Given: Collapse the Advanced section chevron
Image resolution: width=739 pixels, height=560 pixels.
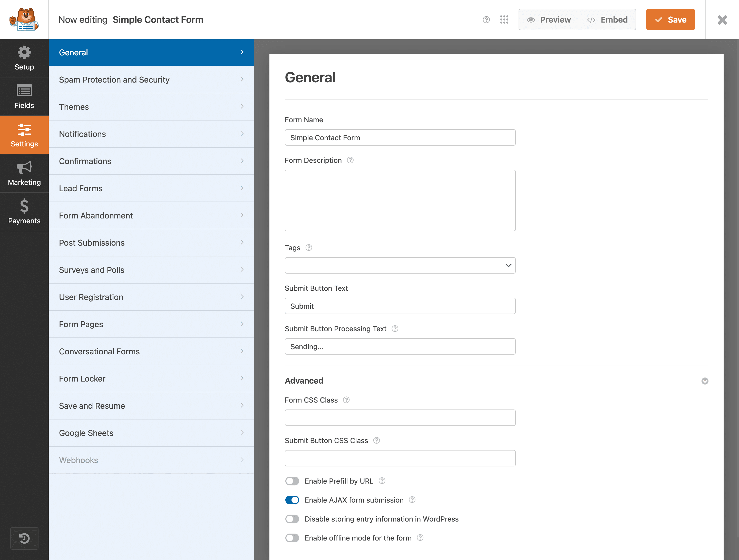Looking at the screenshot, I should click(705, 381).
